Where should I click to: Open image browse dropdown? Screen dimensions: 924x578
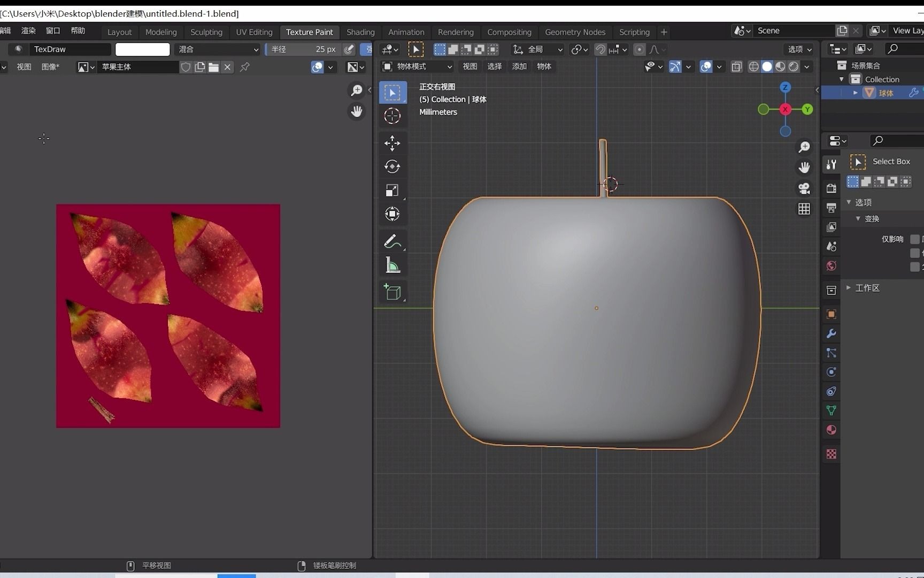click(86, 67)
